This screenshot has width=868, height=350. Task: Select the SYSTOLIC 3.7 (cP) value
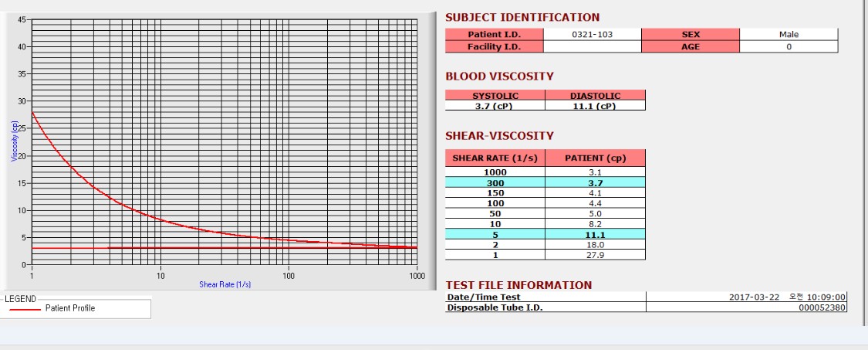(x=495, y=105)
